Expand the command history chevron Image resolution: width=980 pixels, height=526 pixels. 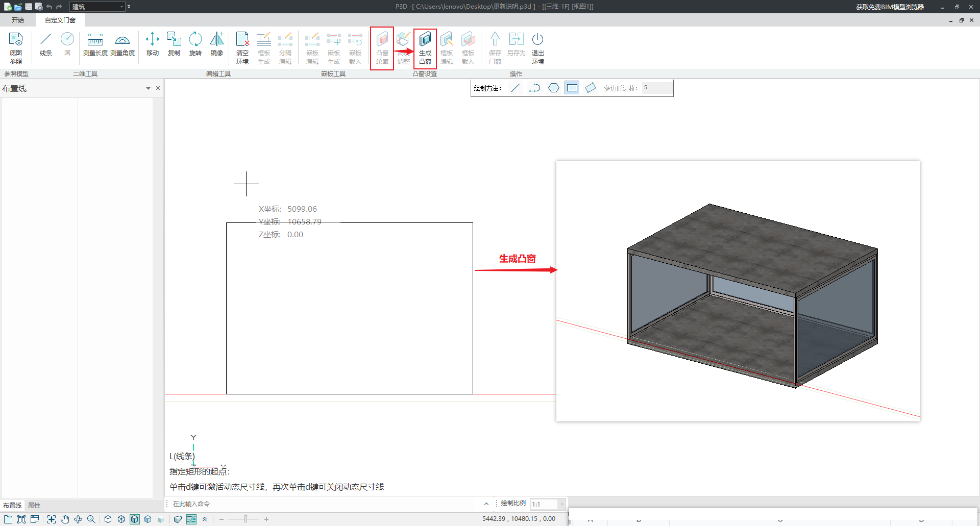486,504
